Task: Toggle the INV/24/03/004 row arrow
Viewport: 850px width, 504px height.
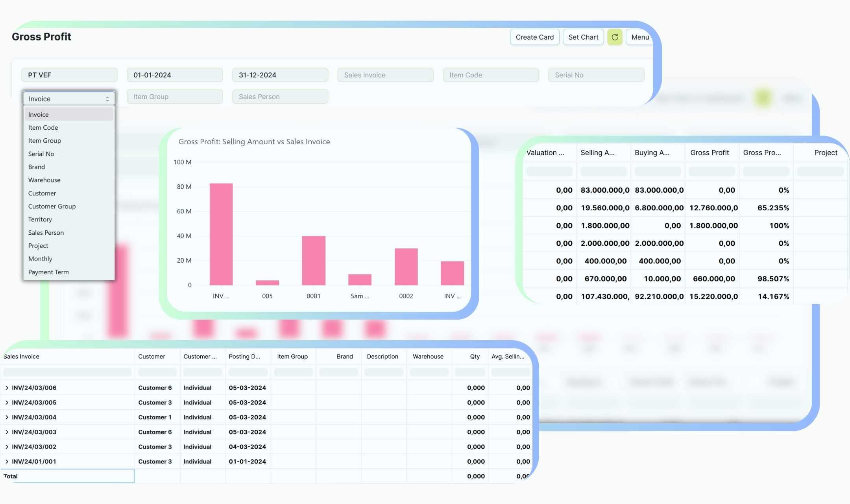Action: 7,417
